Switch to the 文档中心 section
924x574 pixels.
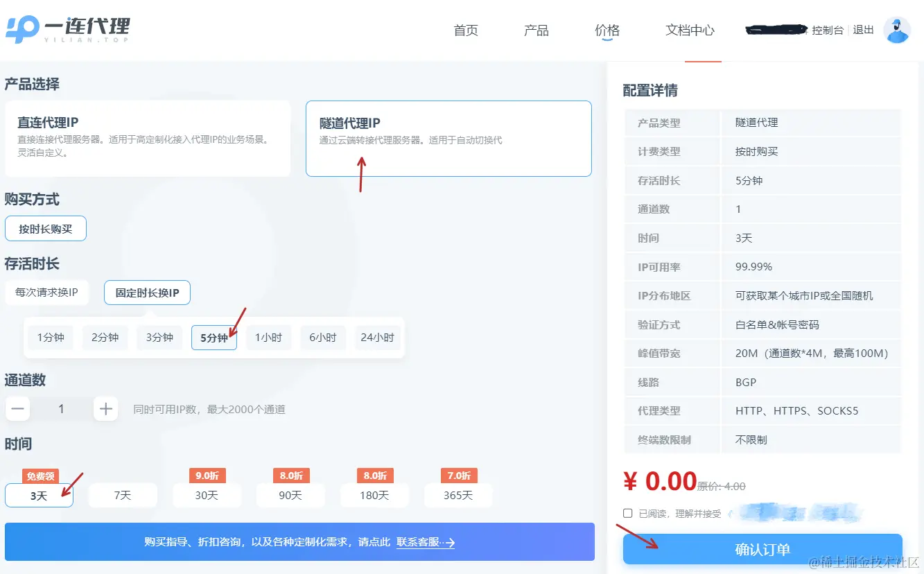(x=689, y=30)
